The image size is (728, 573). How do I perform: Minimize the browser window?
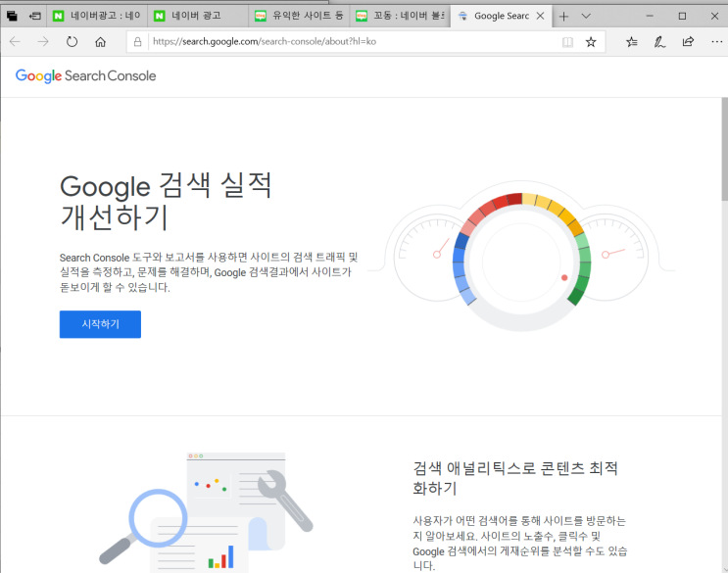point(650,17)
